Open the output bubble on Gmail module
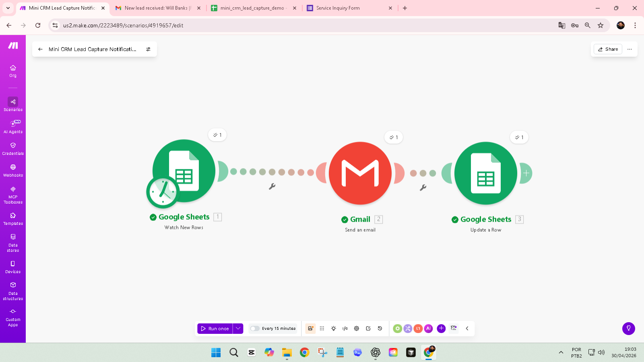Screen dimensions: 644x362 click(394, 137)
